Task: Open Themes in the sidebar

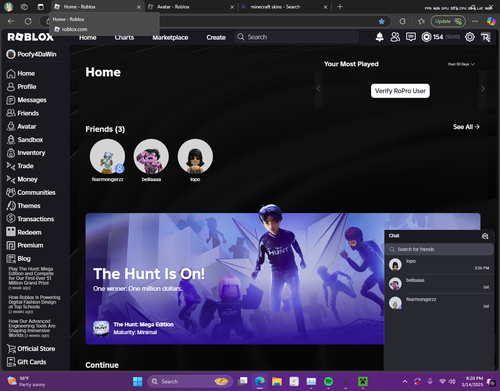Action: 23,206
